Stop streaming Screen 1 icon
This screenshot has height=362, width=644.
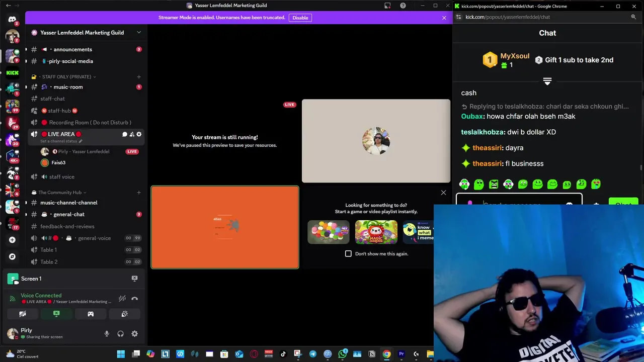(x=134, y=278)
